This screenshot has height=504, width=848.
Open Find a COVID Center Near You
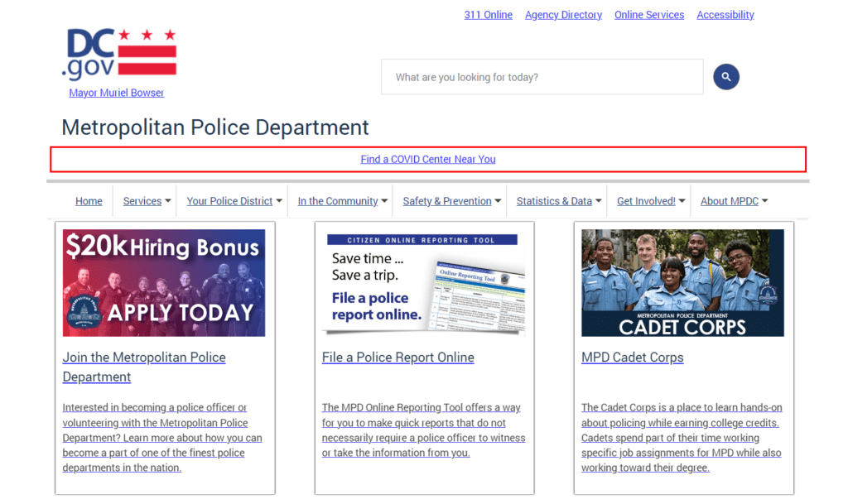click(427, 159)
